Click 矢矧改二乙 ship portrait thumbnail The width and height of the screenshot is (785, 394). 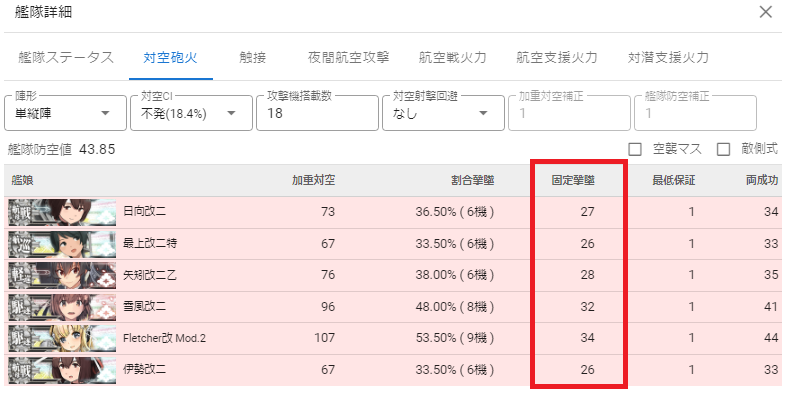tap(62, 275)
